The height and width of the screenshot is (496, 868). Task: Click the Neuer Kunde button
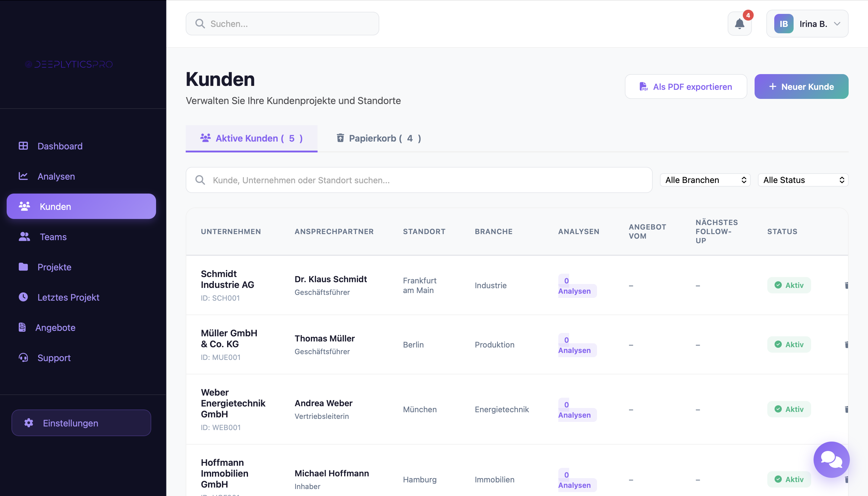(x=801, y=86)
